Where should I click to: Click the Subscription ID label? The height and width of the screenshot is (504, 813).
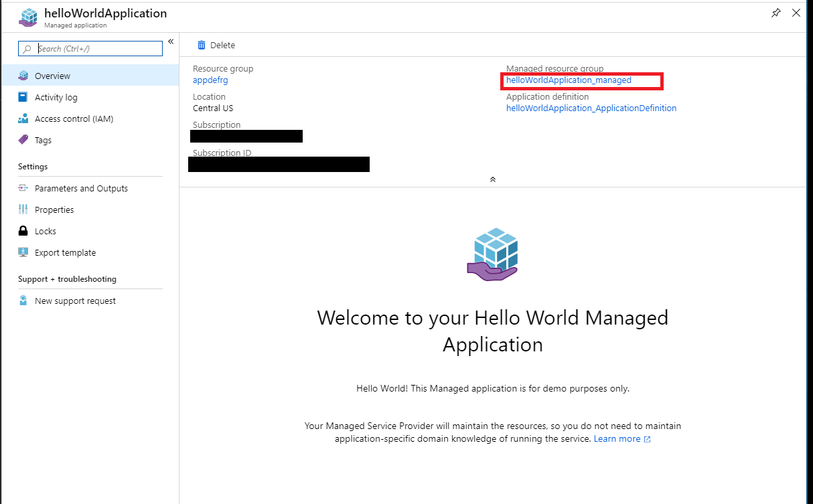(222, 153)
